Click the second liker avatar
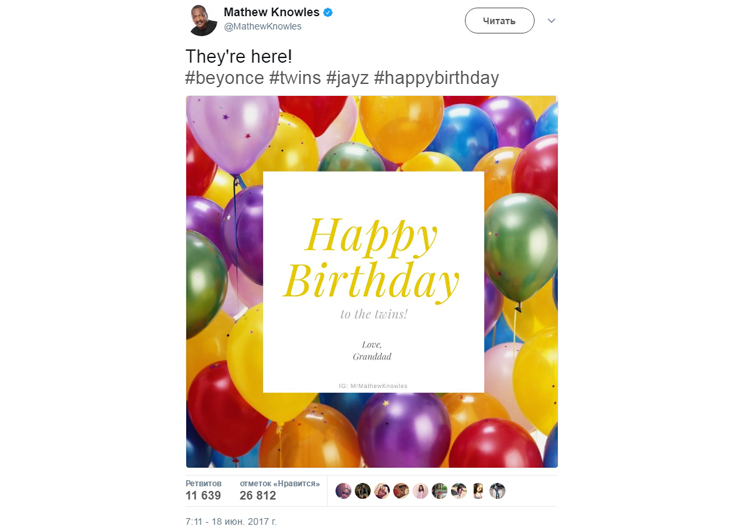Image resolution: width=750 pixels, height=530 pixels. tap(362, 491)
